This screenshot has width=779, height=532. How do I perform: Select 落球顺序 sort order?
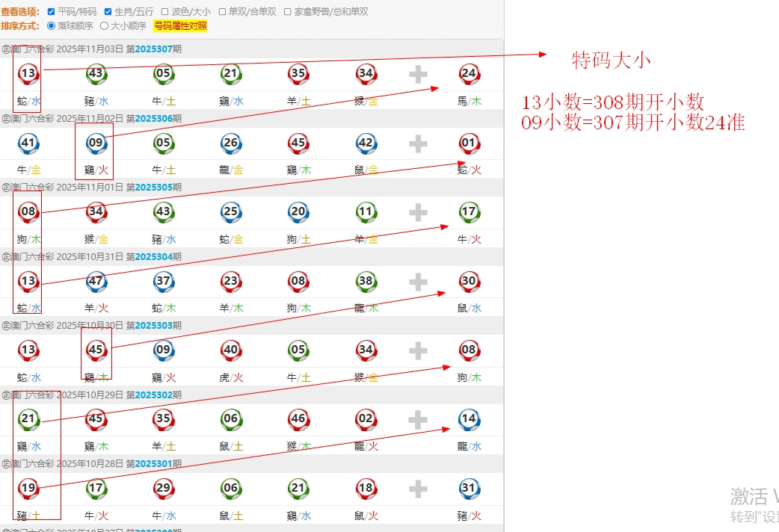(51, 25)
